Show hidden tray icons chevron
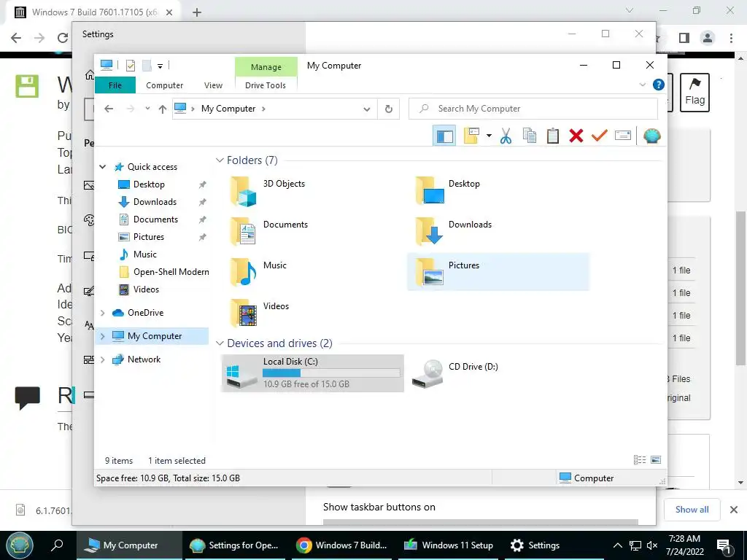Image resolution: width=747 pixels, height=560 pixels. coord(617,545)
